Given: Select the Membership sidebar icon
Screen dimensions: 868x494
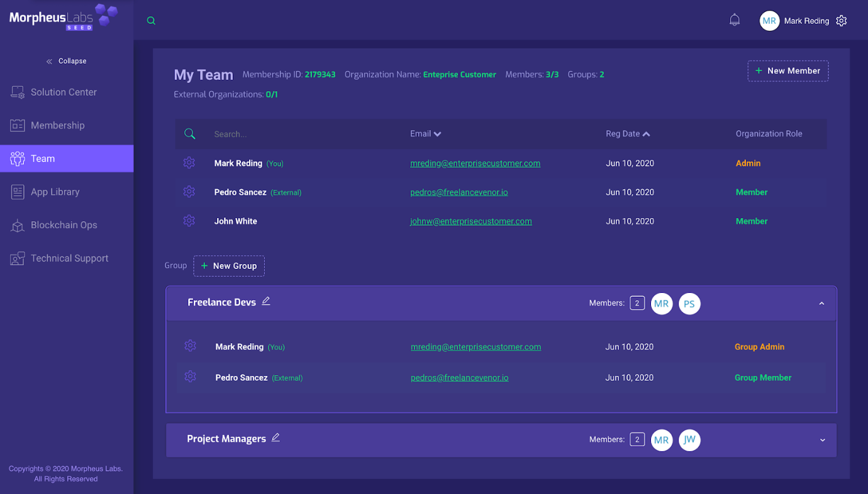Looking at the screenshot, I should (x=18, y=125).
